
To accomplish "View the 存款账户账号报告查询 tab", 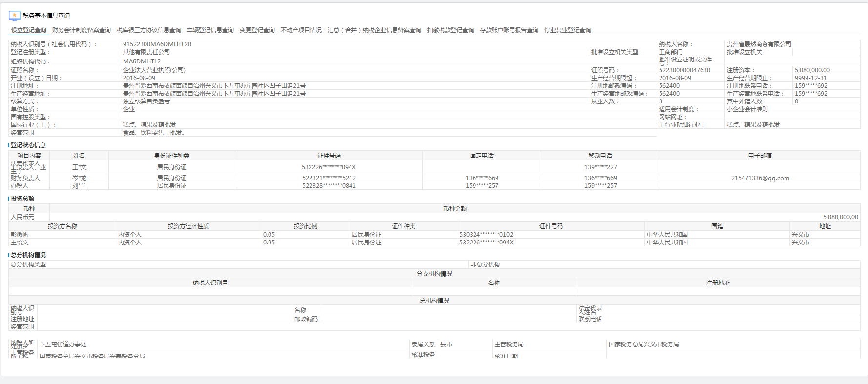I will (509, 30).
